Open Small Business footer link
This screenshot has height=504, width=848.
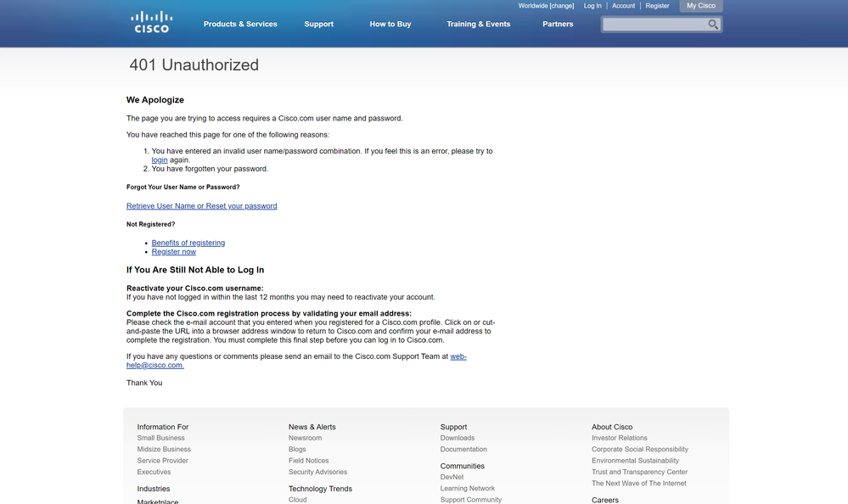(160, 438)
